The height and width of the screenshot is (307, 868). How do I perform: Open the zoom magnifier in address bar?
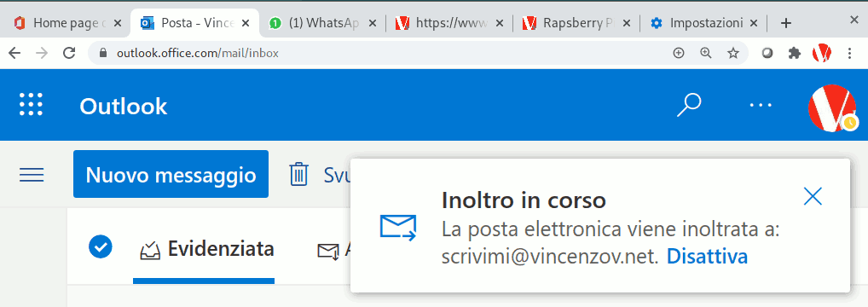(x=706, y=53)
